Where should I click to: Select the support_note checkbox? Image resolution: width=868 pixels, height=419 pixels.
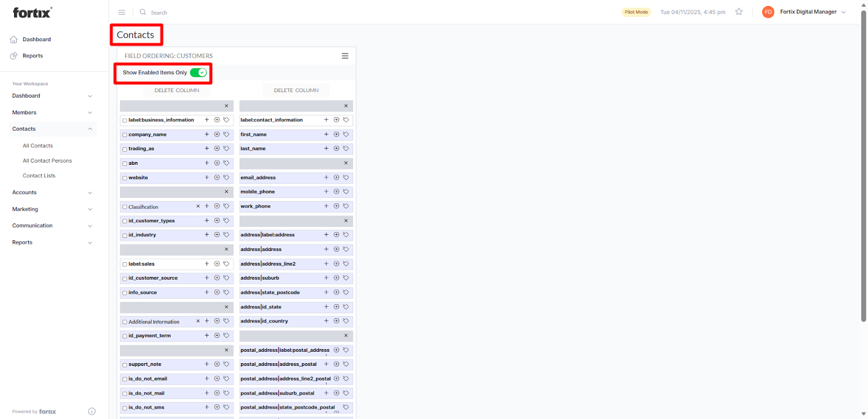coord(125,365)
